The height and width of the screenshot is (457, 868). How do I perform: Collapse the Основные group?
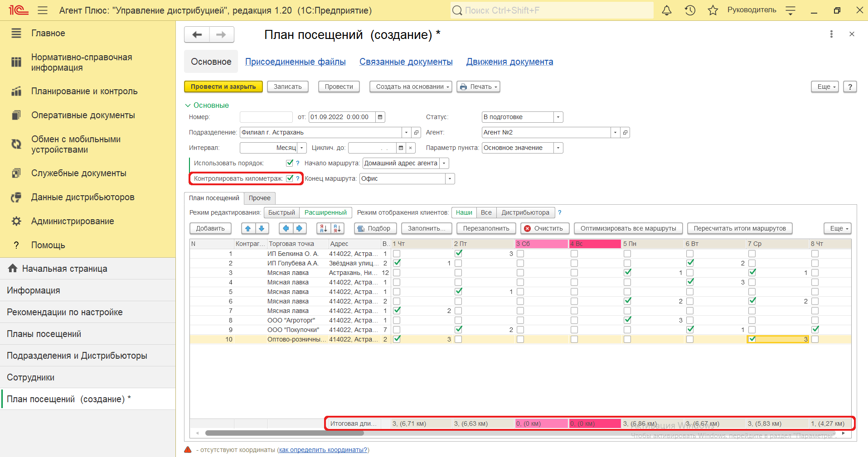coord(207,105)
